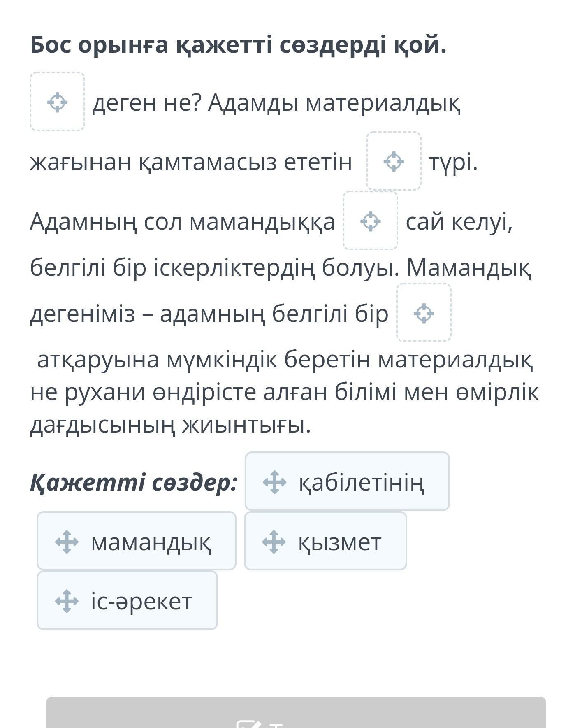The width and height of the screenshot is (582, 728).
Task: Select the blank slot before "сай келуі"
Action: pyautogui.click(x=370, y=221)
